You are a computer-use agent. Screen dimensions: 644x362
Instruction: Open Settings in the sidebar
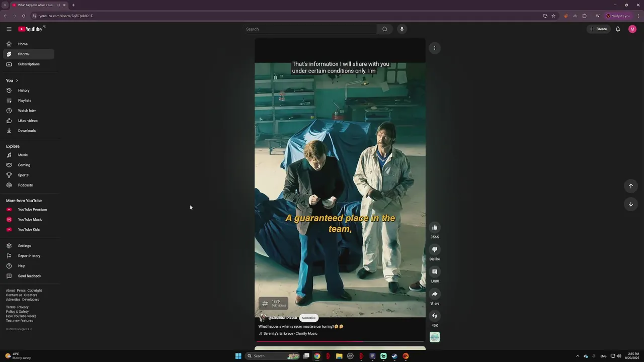click(x=29, y=246)
